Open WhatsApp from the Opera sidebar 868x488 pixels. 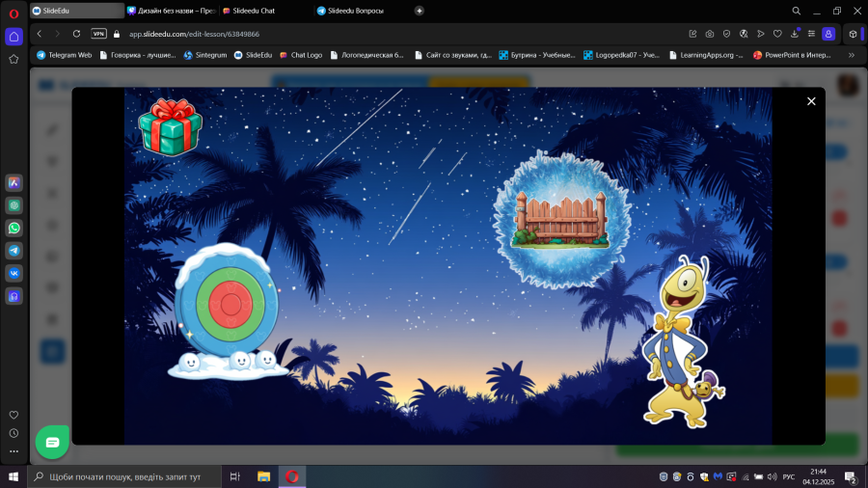tap(14, 229)
